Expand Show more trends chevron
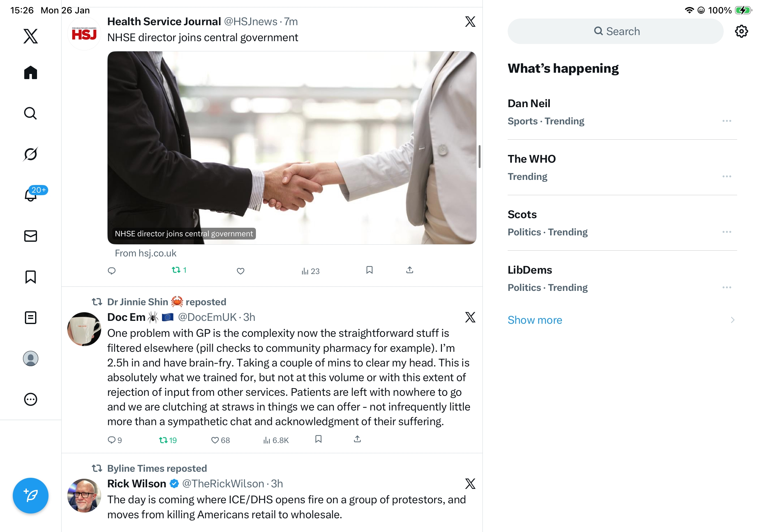Image resolution: width=762 pixels, height=532 pixels. pos(732,320)
